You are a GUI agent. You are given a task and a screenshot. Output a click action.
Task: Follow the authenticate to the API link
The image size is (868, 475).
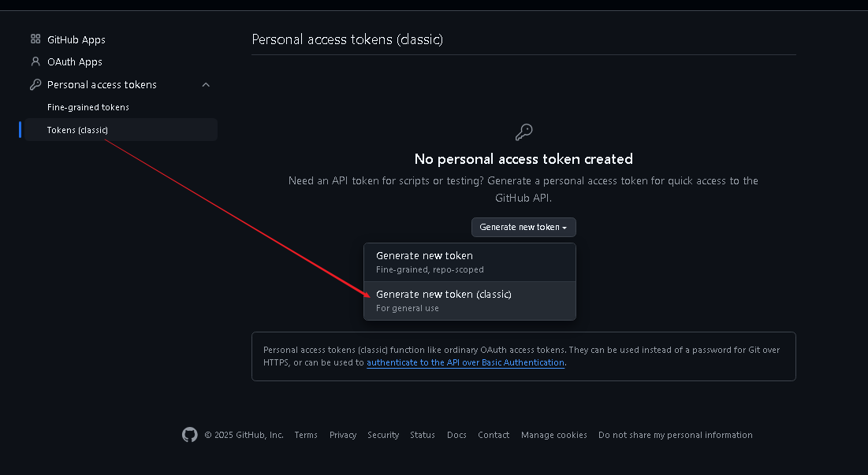click(x=466, y=362)
